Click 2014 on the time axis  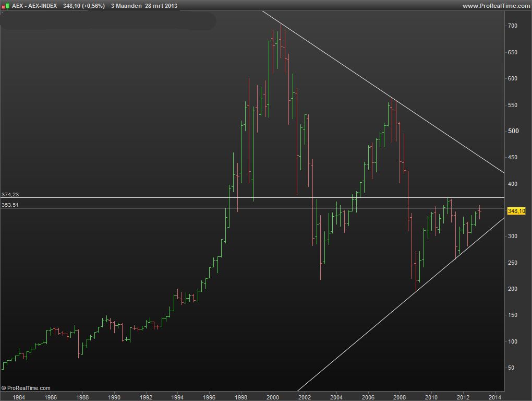coord(495,397)
